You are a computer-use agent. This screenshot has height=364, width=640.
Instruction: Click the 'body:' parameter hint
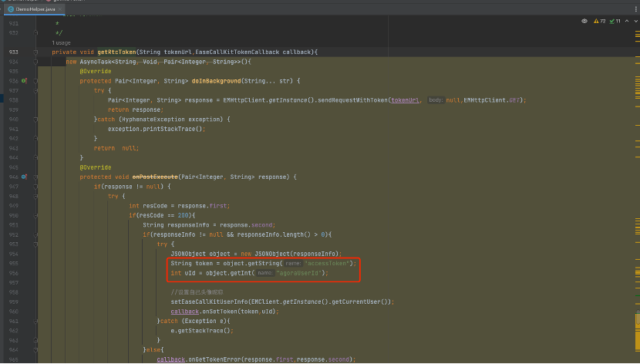pyautogui.click(x=436, y=100)
